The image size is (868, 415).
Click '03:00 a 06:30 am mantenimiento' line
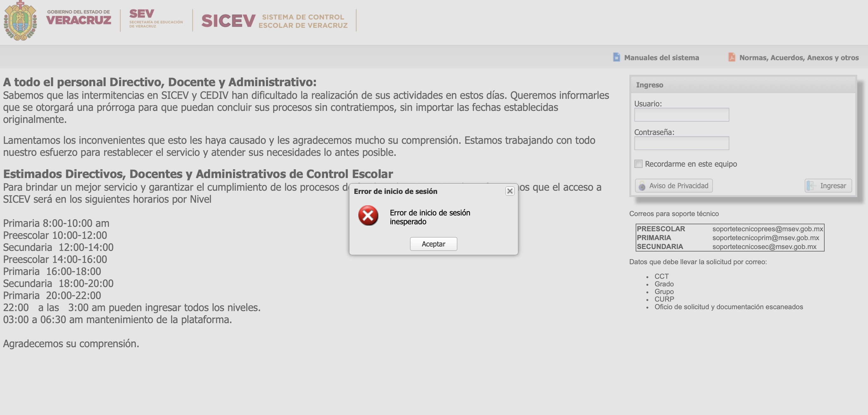pos(117,319)
